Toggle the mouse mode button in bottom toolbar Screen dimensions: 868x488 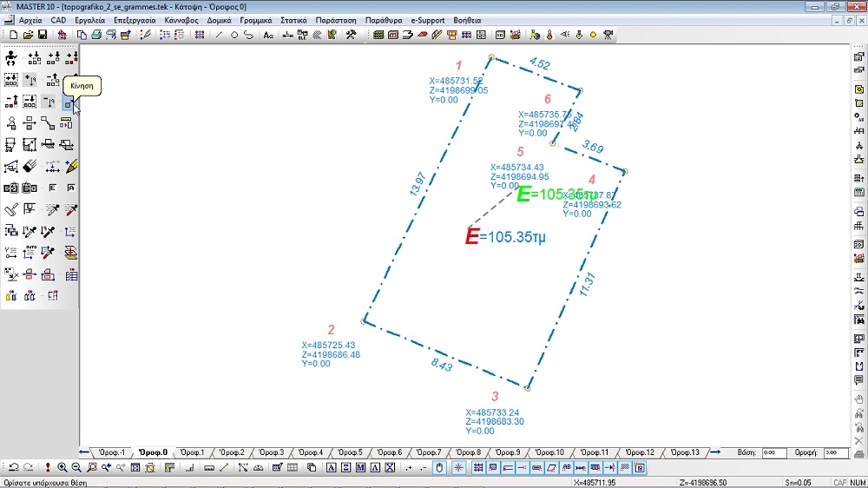pos(439,467)
